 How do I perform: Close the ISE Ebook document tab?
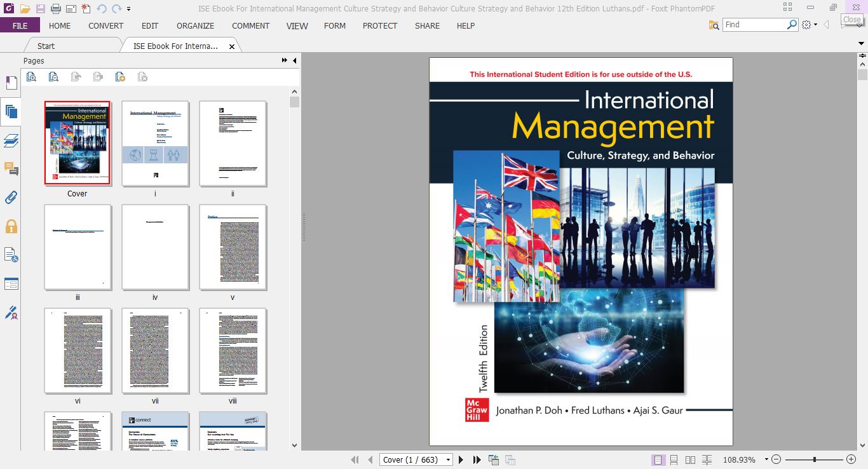(232, 46)
